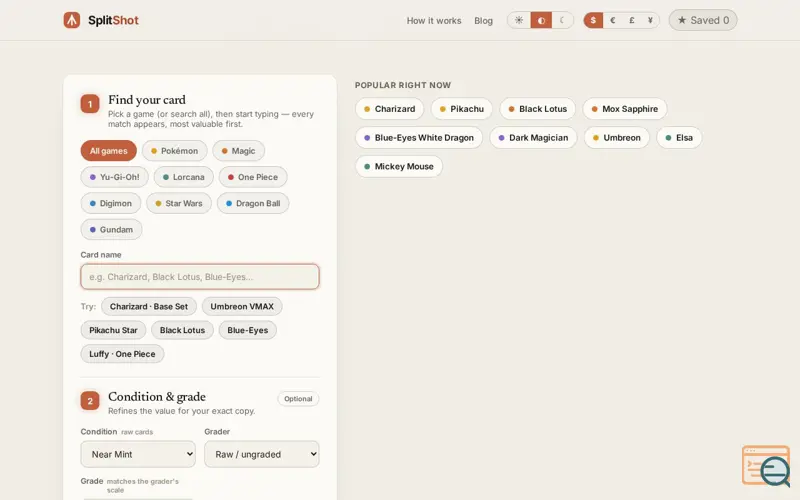Go to the Blog

[x=483, y=21]
